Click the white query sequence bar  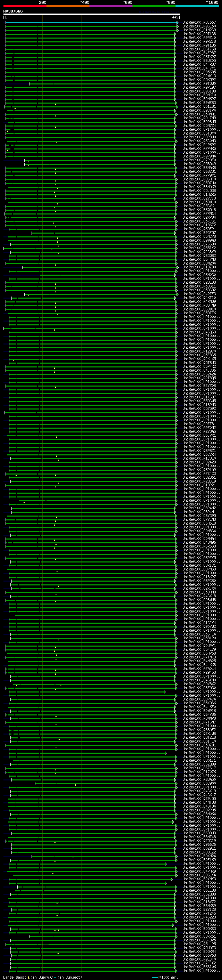92,15
